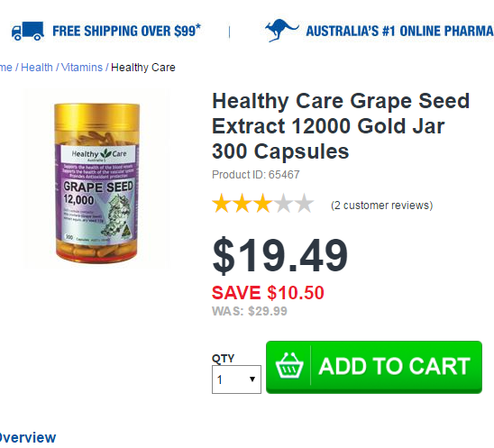Click the second gold rating star
The height and width of the screenshot is (448, 494).
coord(242,204)
